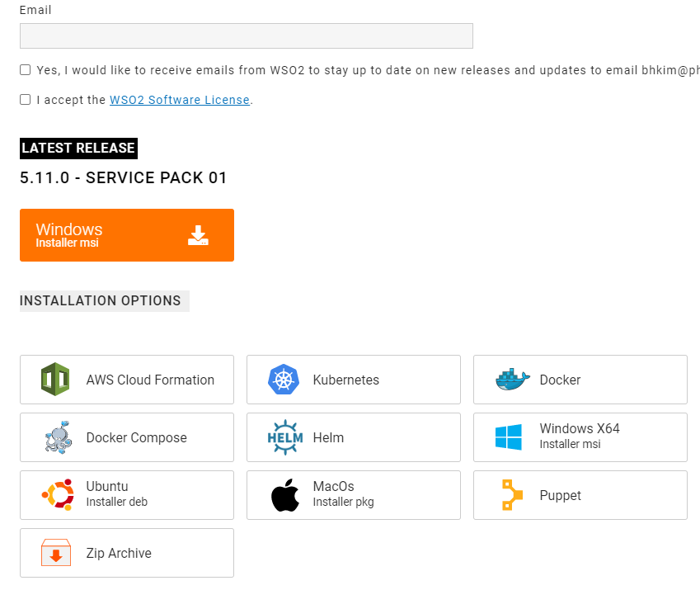700x590 pixels.
Task: Pick the Docker option label
Action: tap(560, 380)
